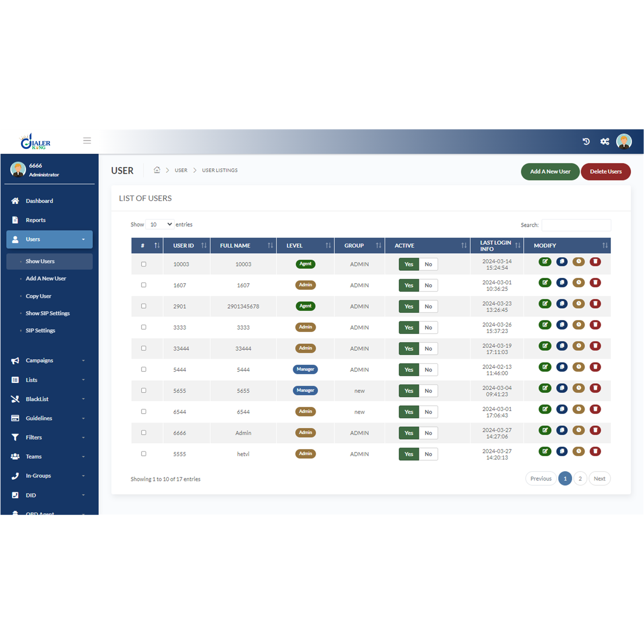The image size is (644, 644).
Task: Select the checkbox in the hetvi row
Action: pyautogui.click(x=144, y=454)
